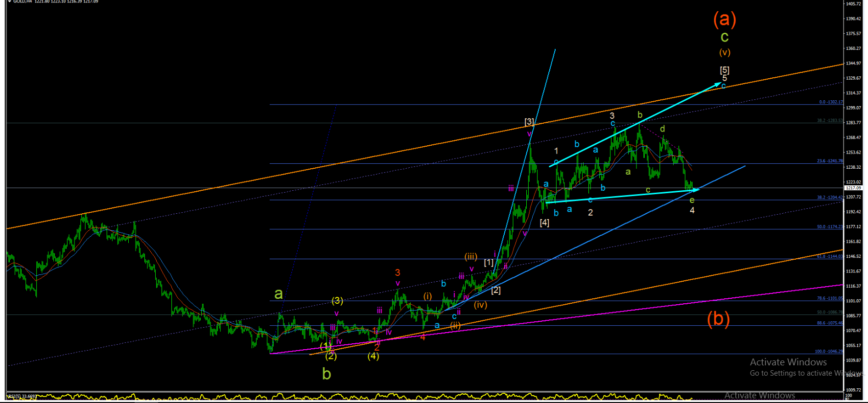Click the 1055.17 price axis value
Screen dimensions: 868x403
(853, 346)
